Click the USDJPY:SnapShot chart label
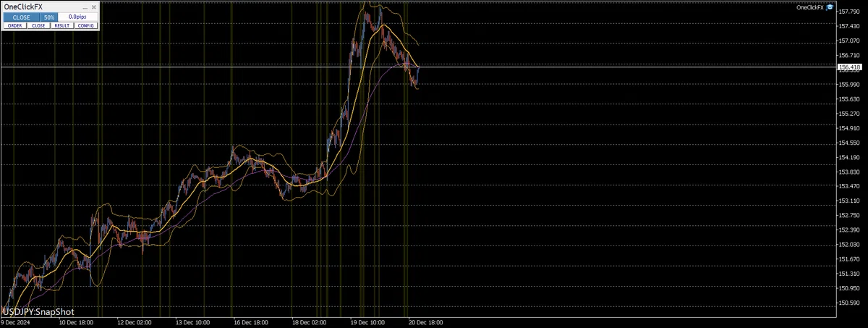The height and width of the screenshot is (328, 868). [38, 311]
